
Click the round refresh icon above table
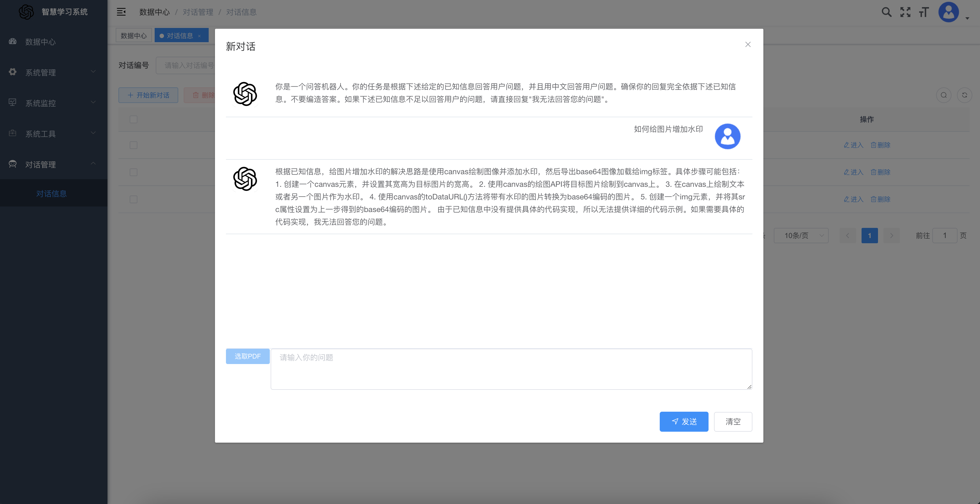[x=964, y=95]
